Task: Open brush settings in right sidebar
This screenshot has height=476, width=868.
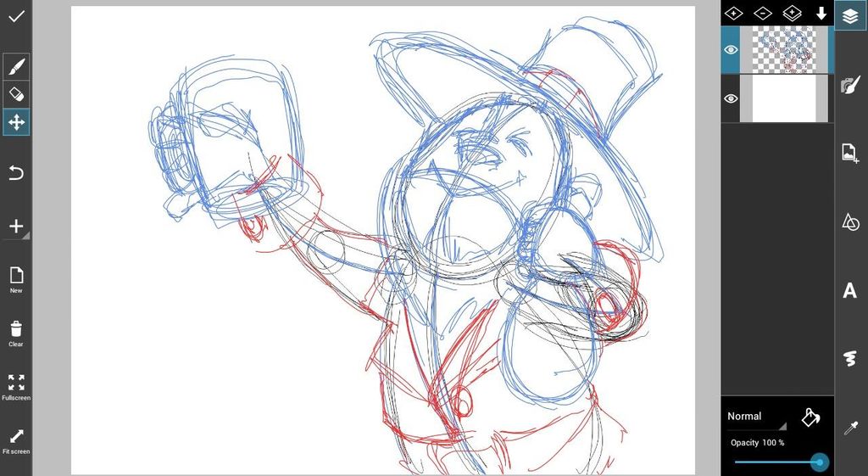Action: tap(850, 85)
